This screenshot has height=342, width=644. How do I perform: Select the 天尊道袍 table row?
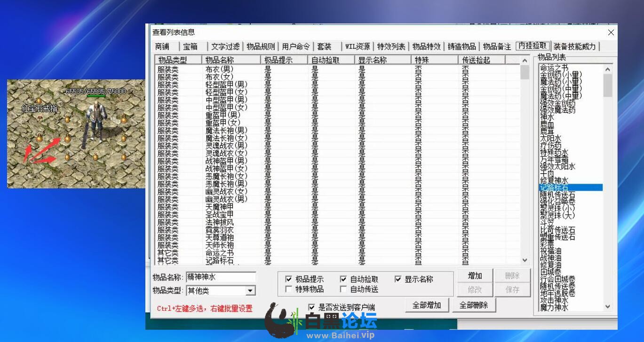[x=337, y=237]
